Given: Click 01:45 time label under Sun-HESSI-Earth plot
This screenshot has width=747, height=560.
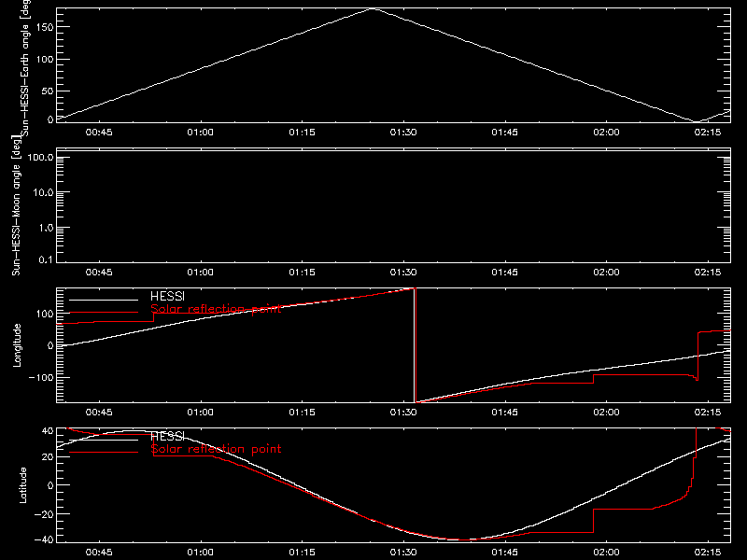Looking at the screenshot, I should [505, 132].
